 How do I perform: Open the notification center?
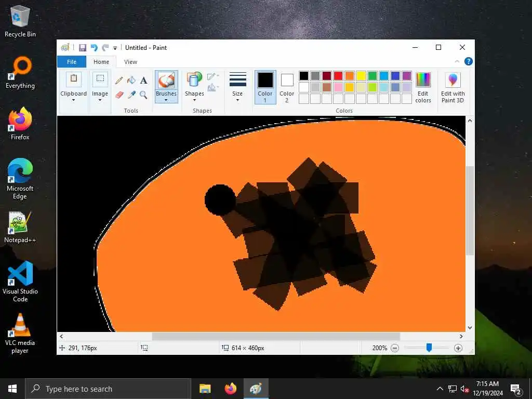(x=516, y=389)
